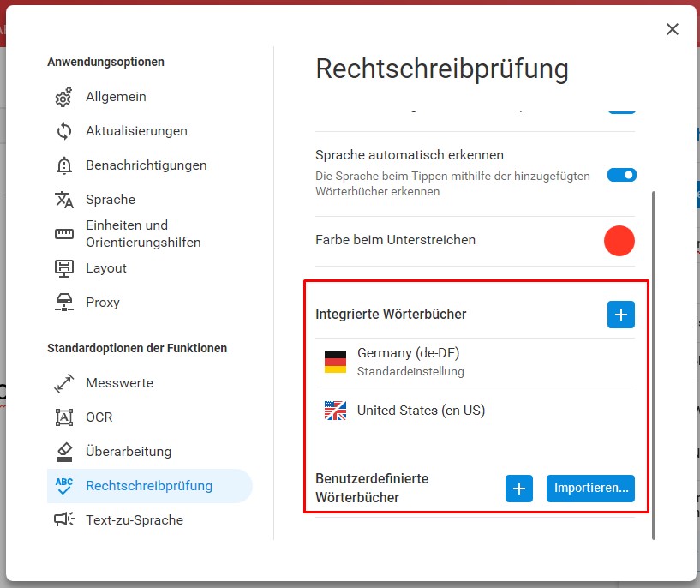Open Aktualisierungen settings

click(150, 131)
